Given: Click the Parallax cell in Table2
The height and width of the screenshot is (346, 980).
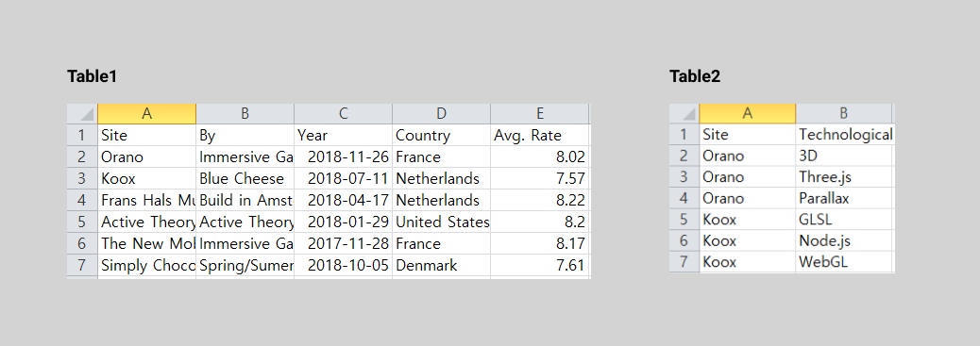Looking at the screenshot, I should tap(844, 199).
